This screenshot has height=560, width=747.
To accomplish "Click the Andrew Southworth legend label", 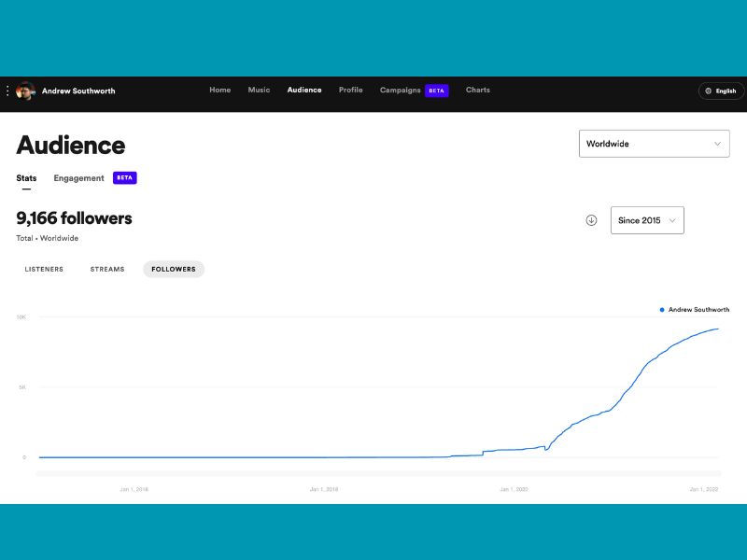I will click(x=698, y=310).
